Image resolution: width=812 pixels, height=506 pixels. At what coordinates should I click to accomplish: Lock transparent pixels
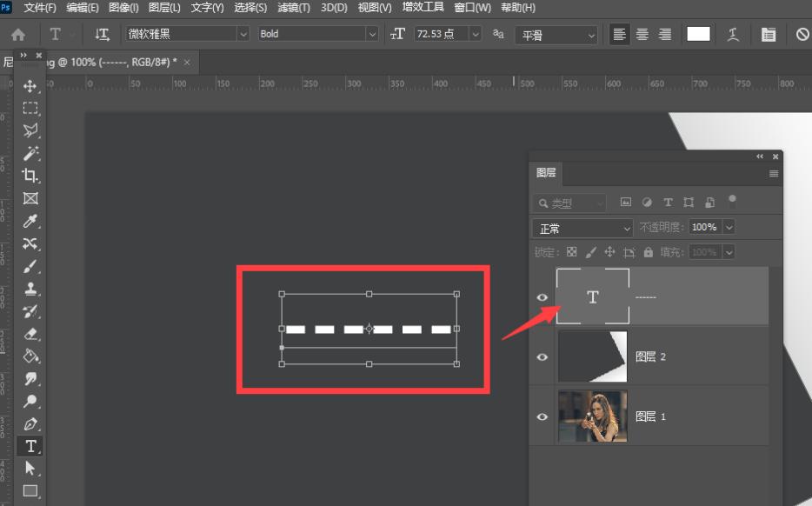click(x=572, y=252)
